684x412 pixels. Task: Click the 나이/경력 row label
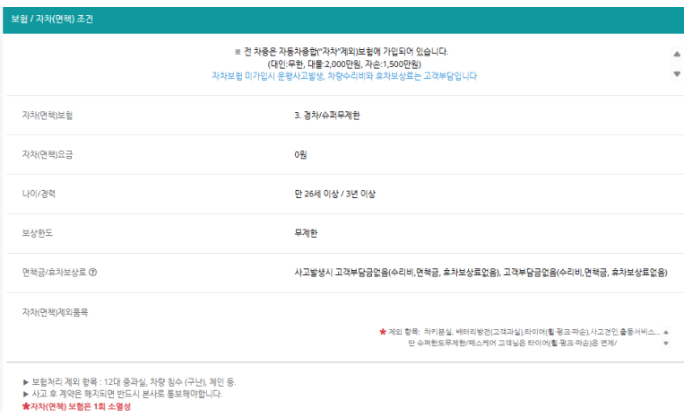[38, 194]
